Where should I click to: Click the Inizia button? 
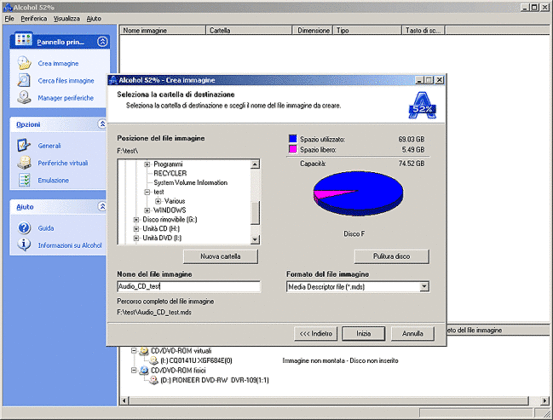pos(363,333)
